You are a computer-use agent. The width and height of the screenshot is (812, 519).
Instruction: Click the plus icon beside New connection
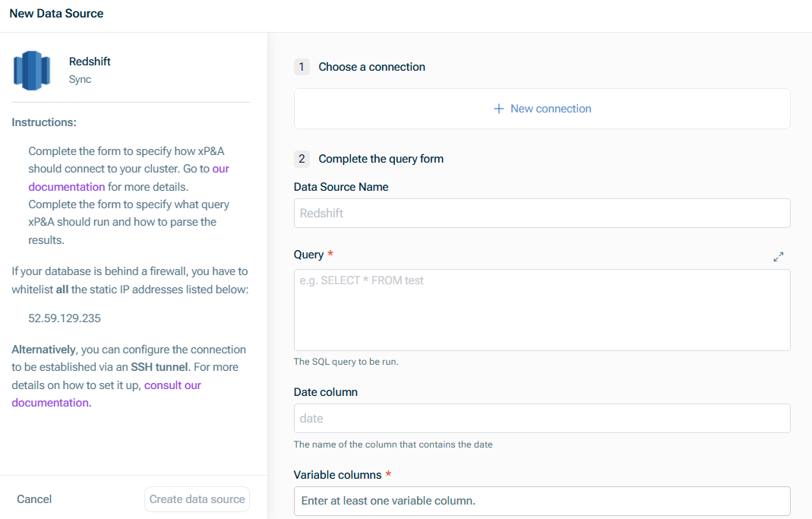pyautogui.click(x=499, y=109)
